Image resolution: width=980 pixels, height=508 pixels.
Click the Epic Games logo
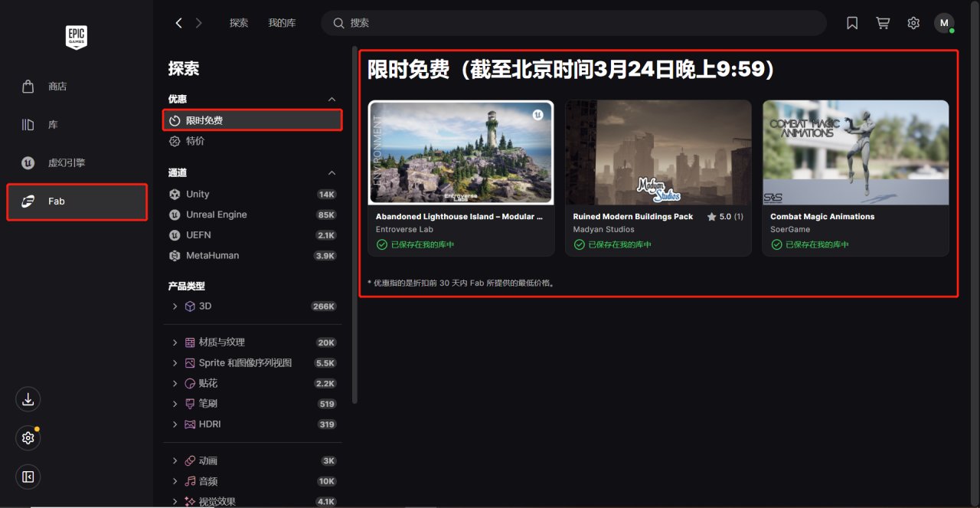[77, 37]
